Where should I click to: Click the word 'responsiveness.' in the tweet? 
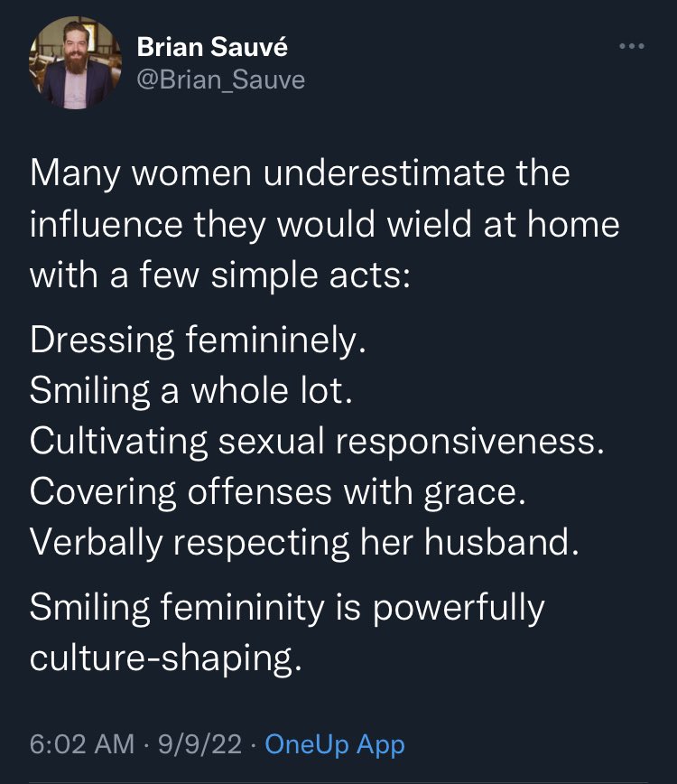pos(469,443)
